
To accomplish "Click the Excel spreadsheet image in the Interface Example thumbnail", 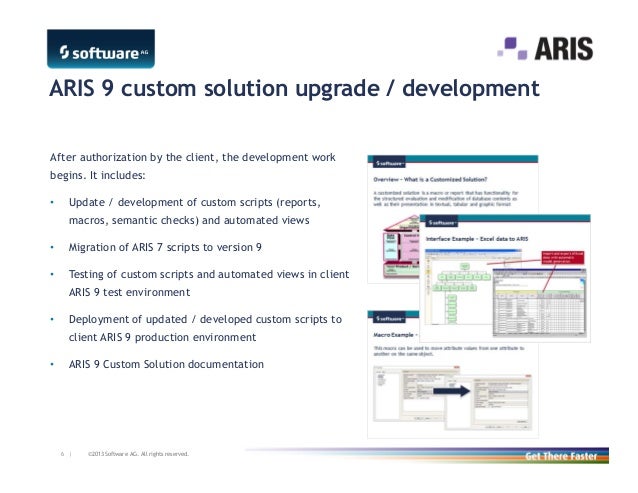I will click(x=540, y=301).
